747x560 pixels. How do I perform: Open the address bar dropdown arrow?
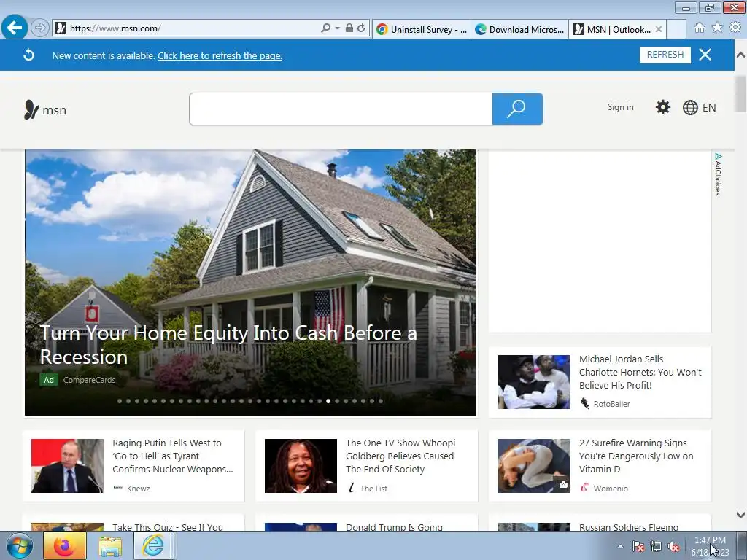(x=337, y=28)
